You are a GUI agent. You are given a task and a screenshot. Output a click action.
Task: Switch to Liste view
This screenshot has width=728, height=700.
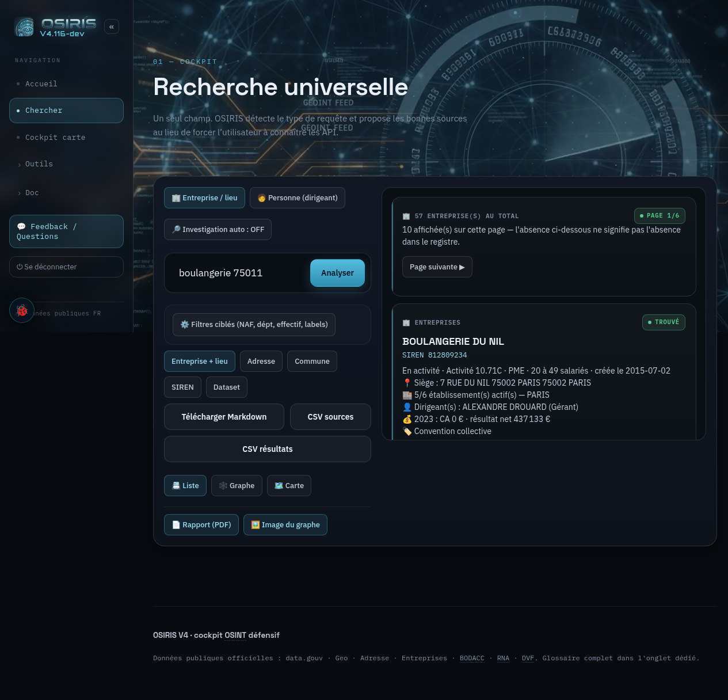pos(185,485)
